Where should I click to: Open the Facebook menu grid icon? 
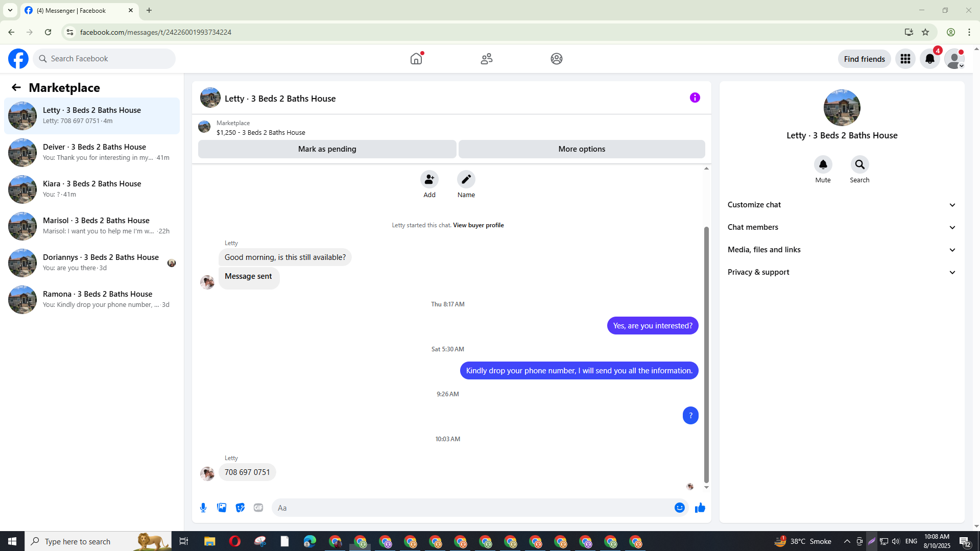pos(905,59)
